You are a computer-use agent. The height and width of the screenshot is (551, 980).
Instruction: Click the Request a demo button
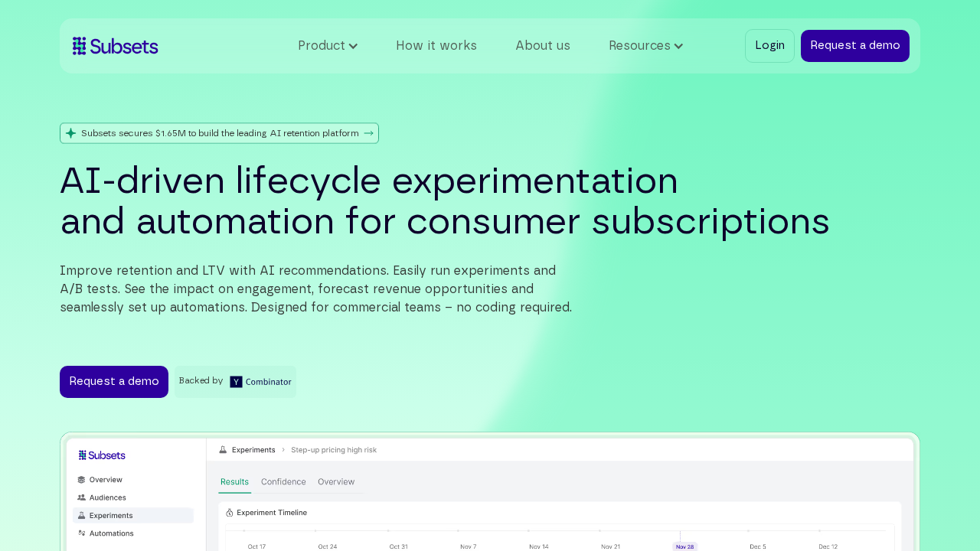[855, 45]
